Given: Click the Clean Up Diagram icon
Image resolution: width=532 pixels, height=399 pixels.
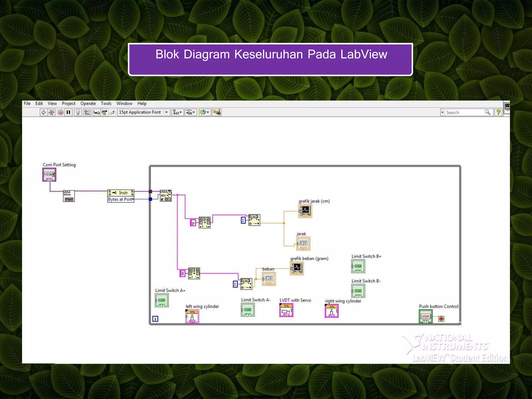Looking at the screenshot, I should [216, 112].
